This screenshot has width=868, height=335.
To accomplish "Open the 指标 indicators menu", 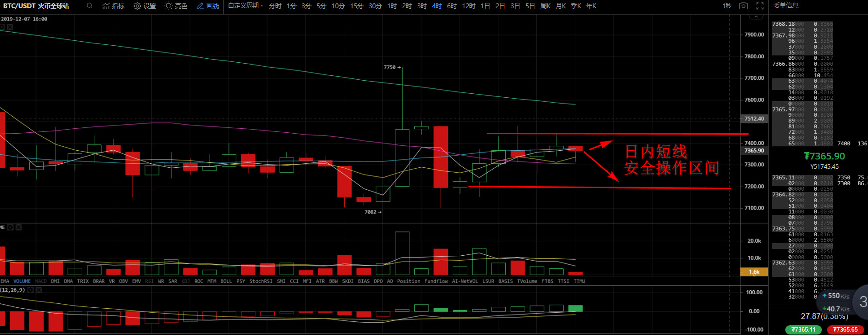I will click(113, 6).
